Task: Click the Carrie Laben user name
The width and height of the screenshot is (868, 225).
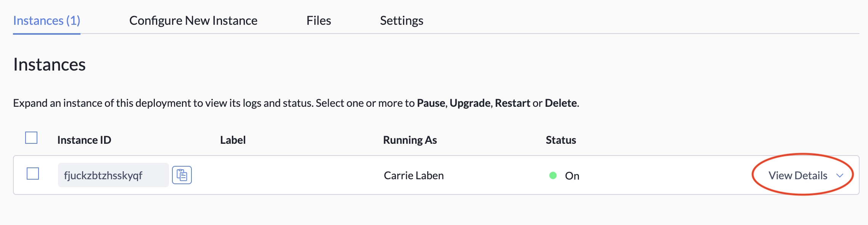Action: 414,175
